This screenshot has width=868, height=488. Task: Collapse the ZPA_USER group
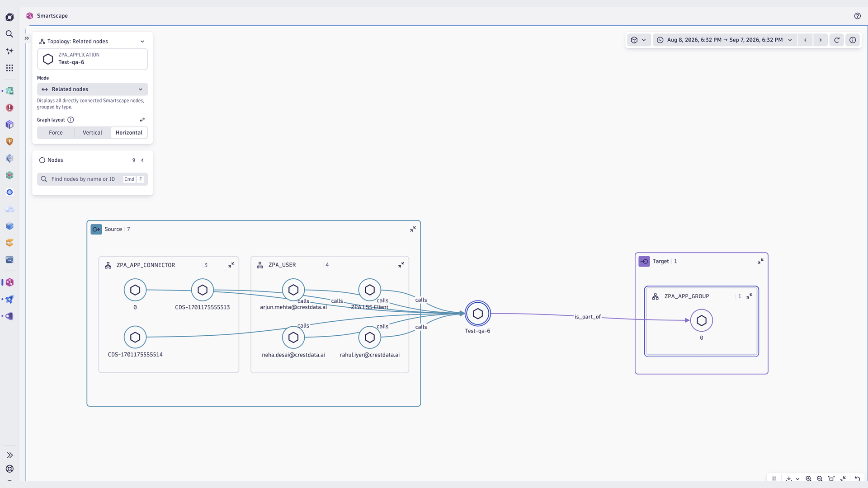pos(401,265)
